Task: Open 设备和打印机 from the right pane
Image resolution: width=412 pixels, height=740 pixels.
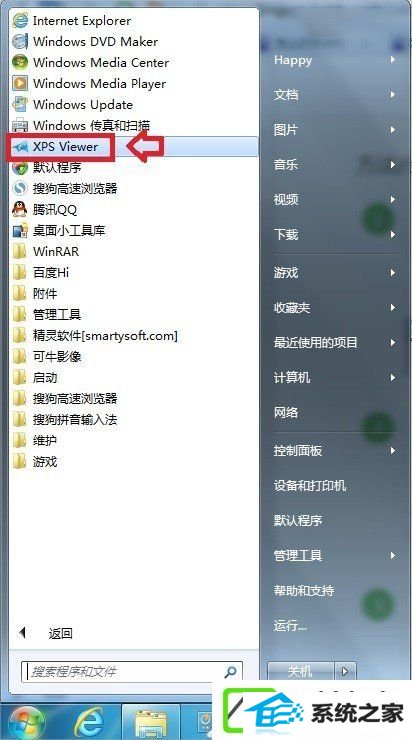Action: pos(310,486)
